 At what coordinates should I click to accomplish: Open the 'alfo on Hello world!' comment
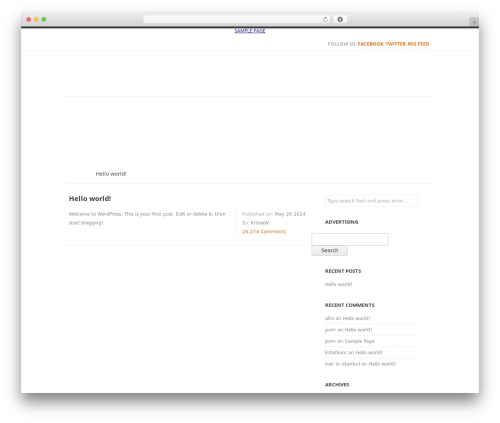tap(347, 318)
